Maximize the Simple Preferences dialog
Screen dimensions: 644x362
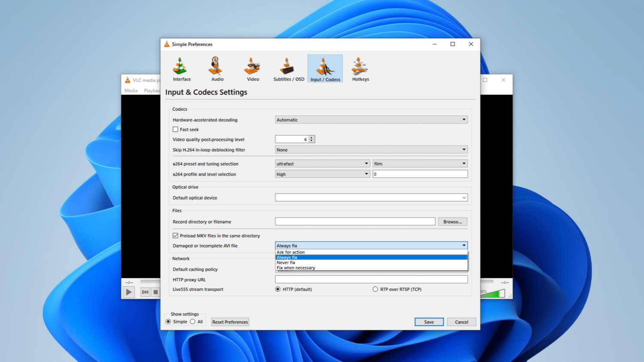[x=453, y=44]
